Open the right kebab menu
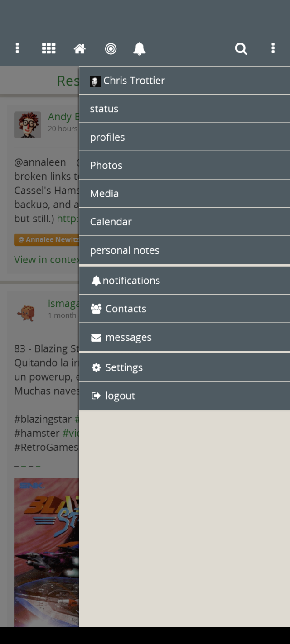Viewport: 290px width, 644px height. (x=273, y=48)
